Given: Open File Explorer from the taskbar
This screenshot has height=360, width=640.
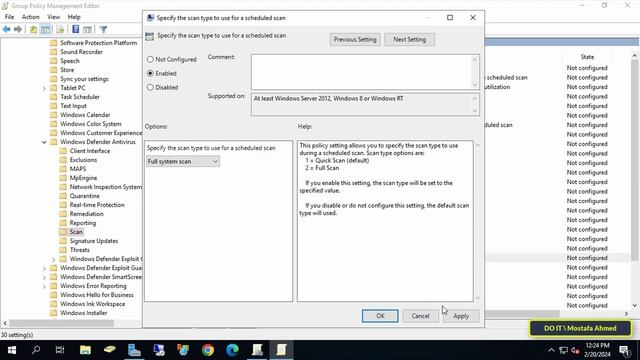Looking at the screenshot, I should click(85, 350).
